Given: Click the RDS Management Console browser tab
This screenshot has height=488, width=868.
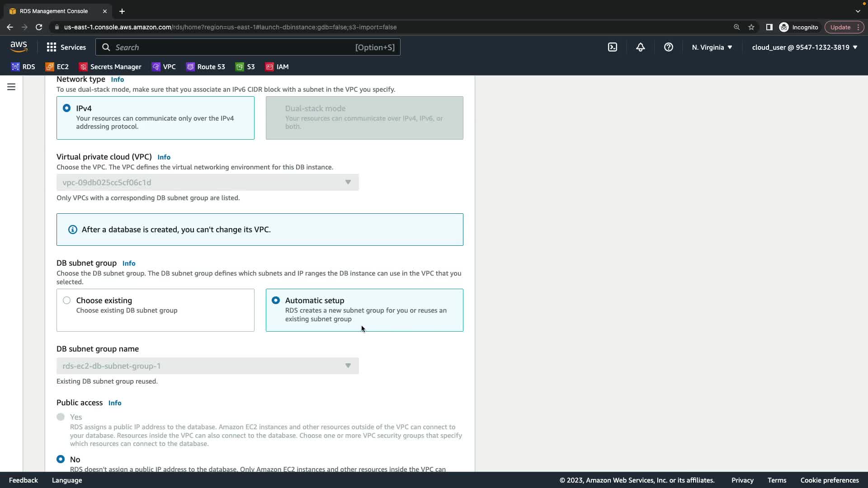Looking at the screenshot, I should pyautogui.click(x=54, y=11).
